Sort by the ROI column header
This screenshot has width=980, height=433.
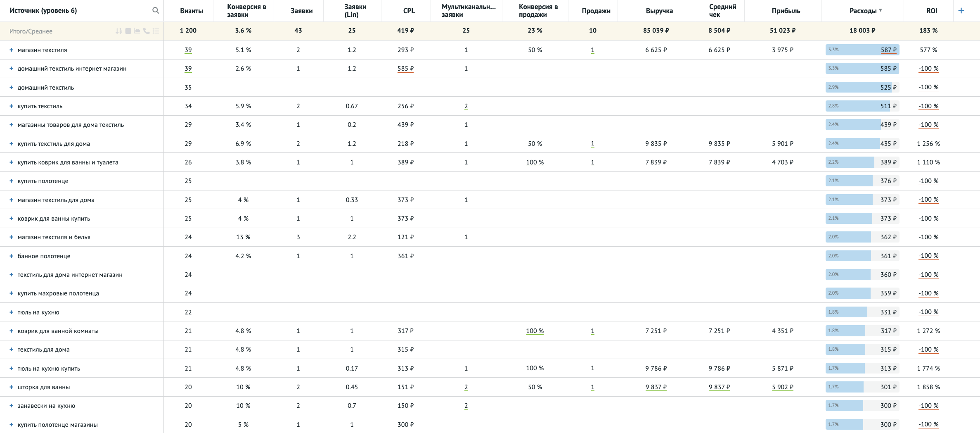932,11
